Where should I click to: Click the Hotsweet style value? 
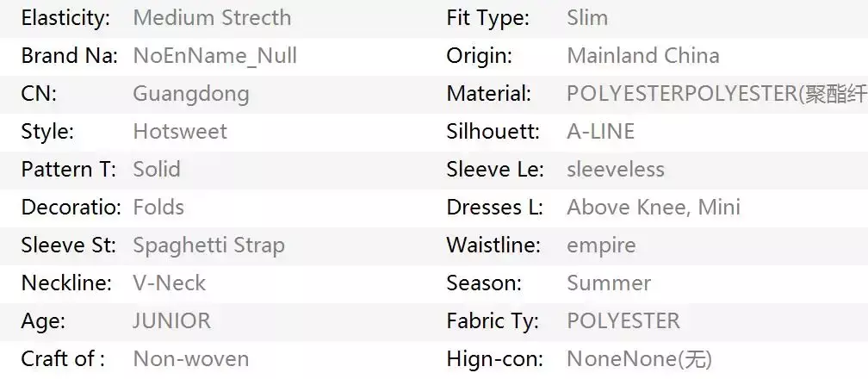pos(180,132)
